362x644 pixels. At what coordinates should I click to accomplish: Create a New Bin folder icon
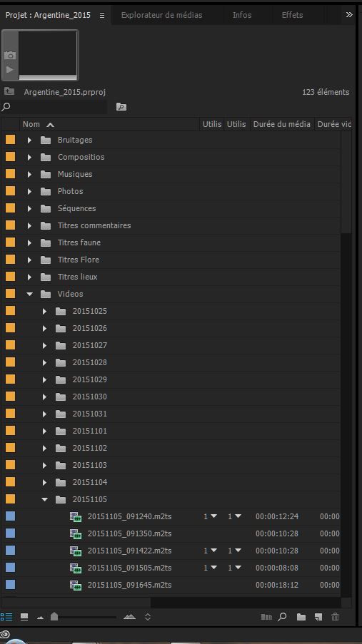pyautogui.click(x=301, y=616)
